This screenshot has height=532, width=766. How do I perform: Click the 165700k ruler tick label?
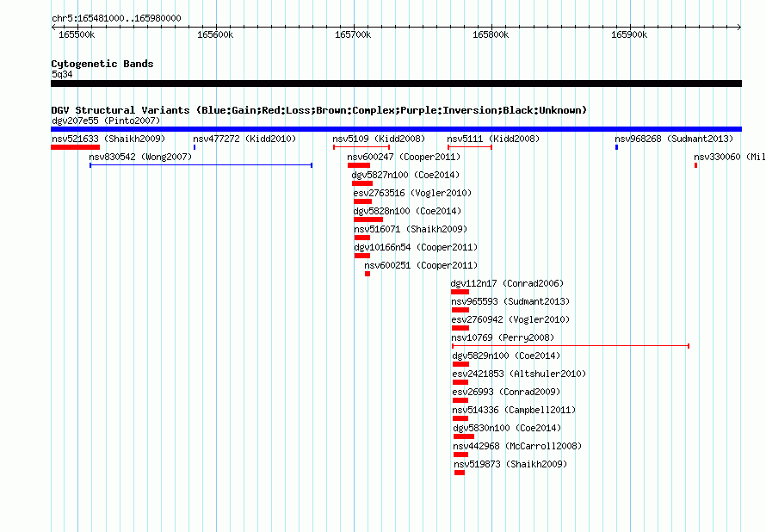point(353,34)
